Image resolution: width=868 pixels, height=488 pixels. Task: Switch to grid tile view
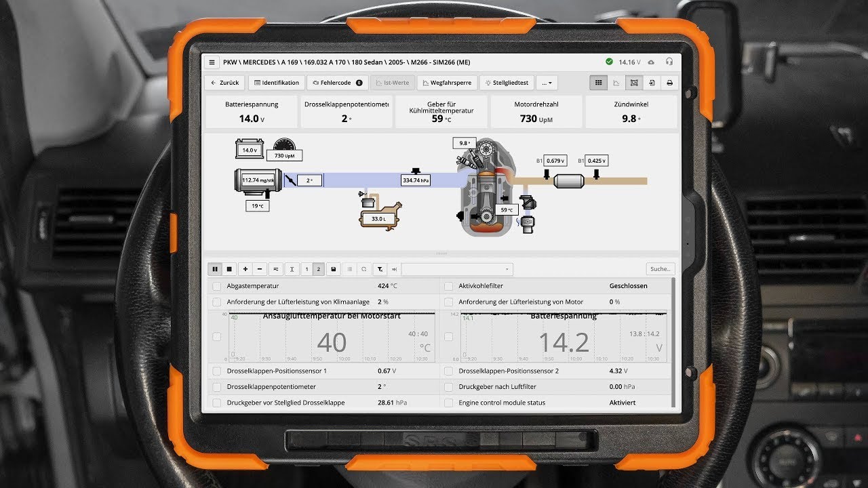pos(598,83)
